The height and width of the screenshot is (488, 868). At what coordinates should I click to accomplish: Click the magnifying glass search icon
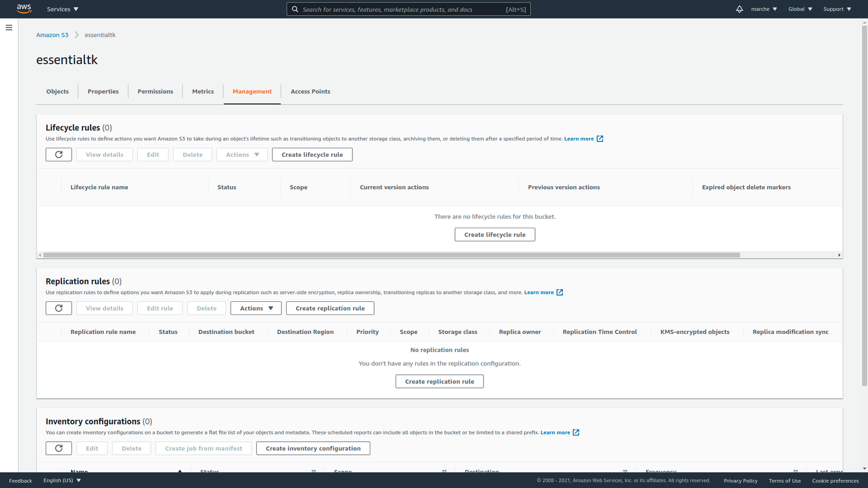(295, 9)
